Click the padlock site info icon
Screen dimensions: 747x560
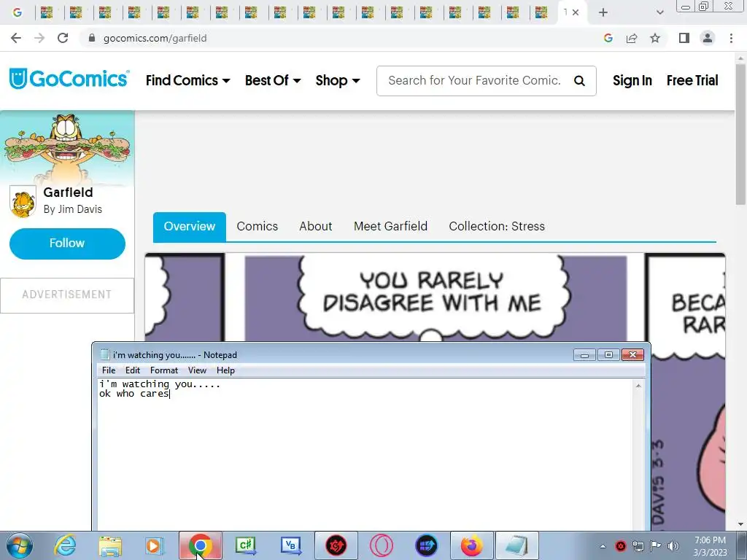[92, 38]
